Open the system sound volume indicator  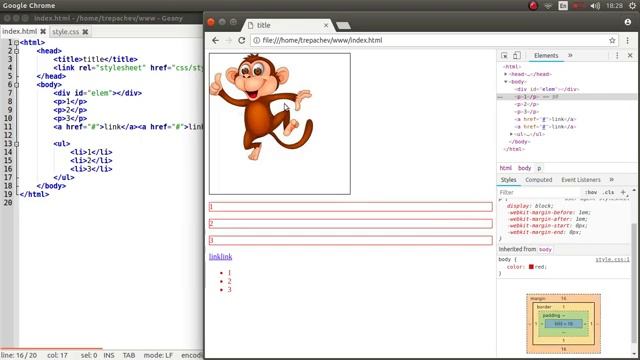(x=595, y=6)
